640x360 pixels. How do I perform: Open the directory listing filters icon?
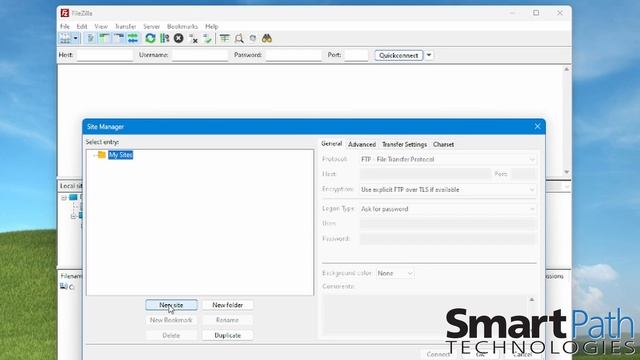point(224,38)
